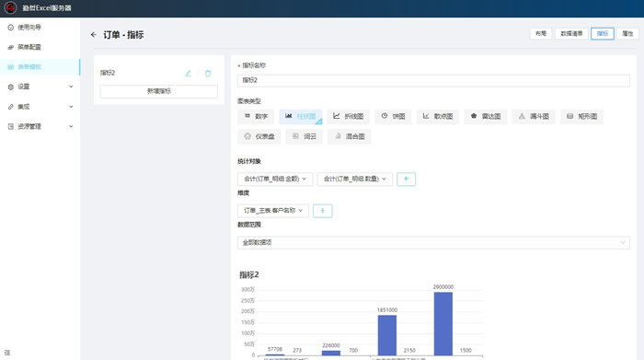Click the bar labeled 226000
This screenshot has height=360, width=644.
pos(330,353)
